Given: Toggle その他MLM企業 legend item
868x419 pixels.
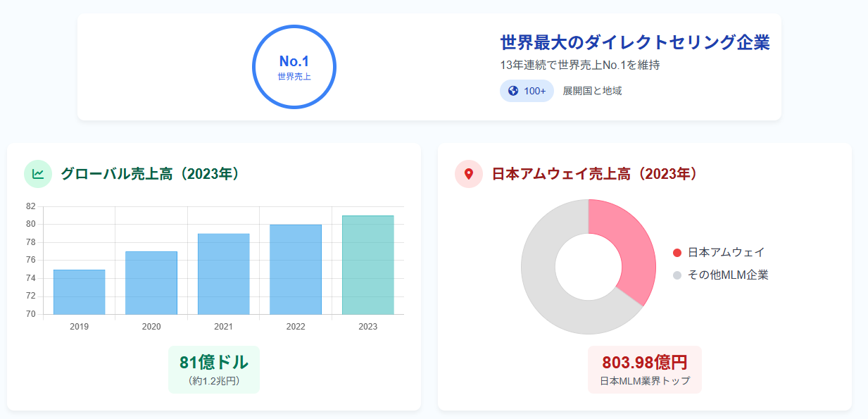Looking at the screenshot, I should click(721, 275).
